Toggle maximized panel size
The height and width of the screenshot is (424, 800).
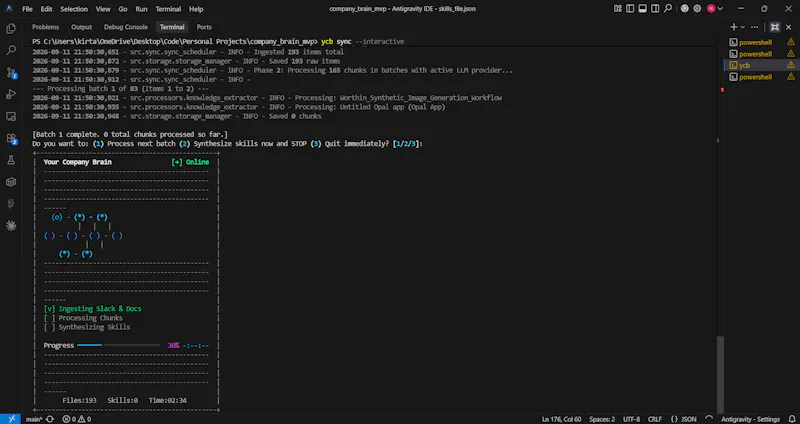point(775,27)
